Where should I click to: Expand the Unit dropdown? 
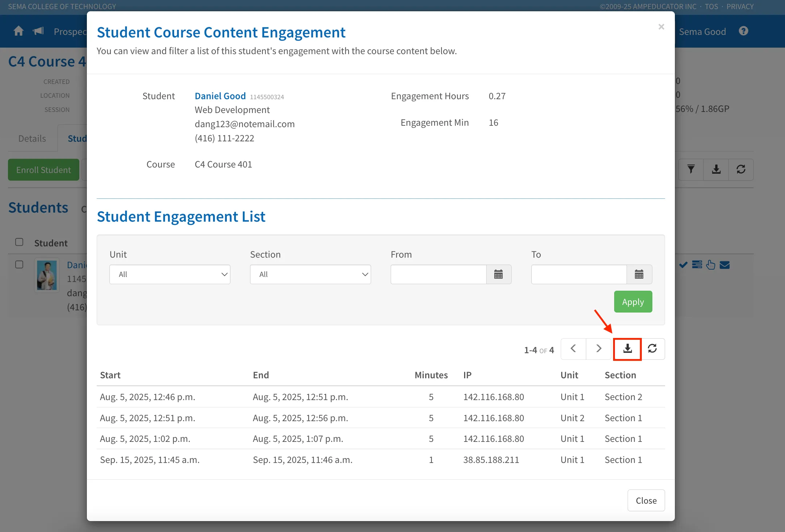pyautogui.click(x=170, y=274)
